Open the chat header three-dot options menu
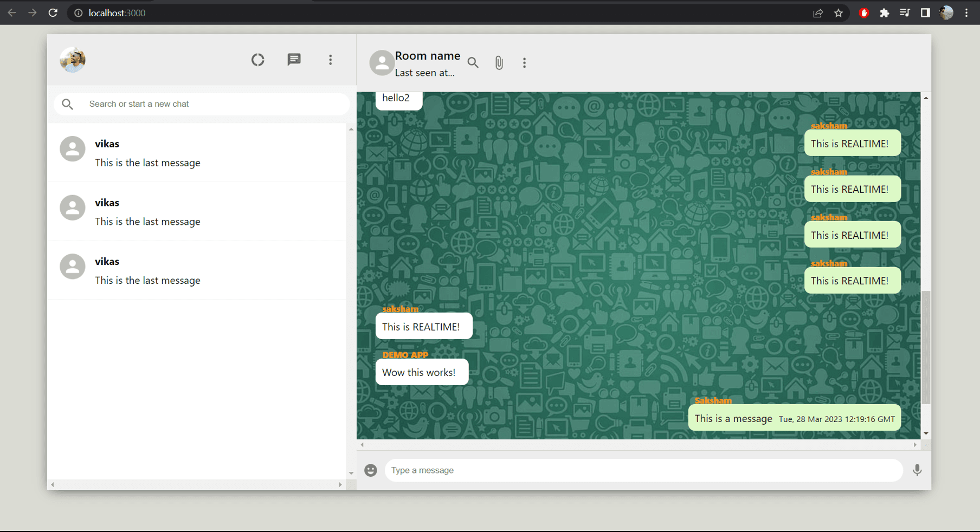Viewport: 980px width, 532px height. 524,62
